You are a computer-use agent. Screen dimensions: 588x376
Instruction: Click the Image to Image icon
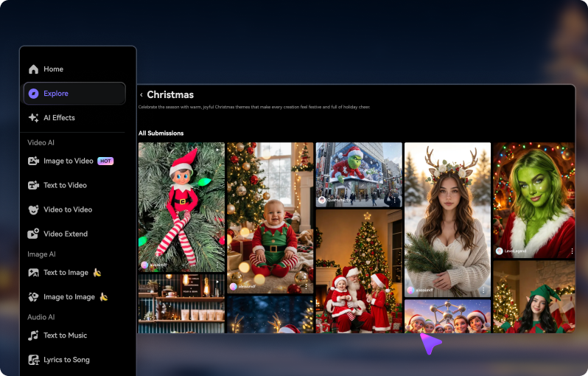(33, 297)
